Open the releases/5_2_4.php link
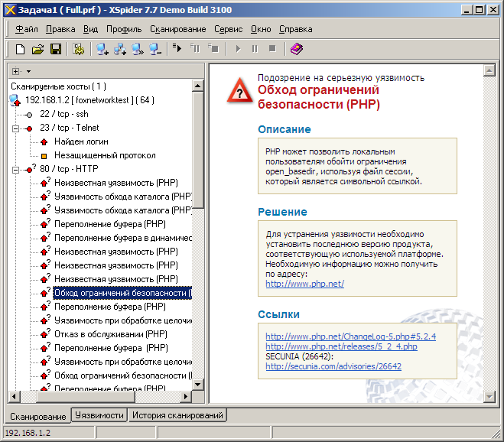Viewport: 504px width, 442px height. coord(341,346)
